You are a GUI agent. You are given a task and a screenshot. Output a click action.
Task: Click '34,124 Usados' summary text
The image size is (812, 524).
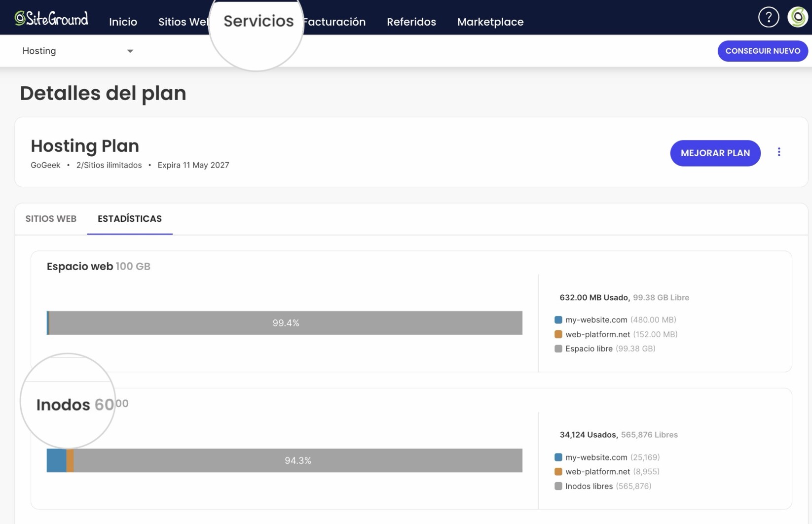588,435
